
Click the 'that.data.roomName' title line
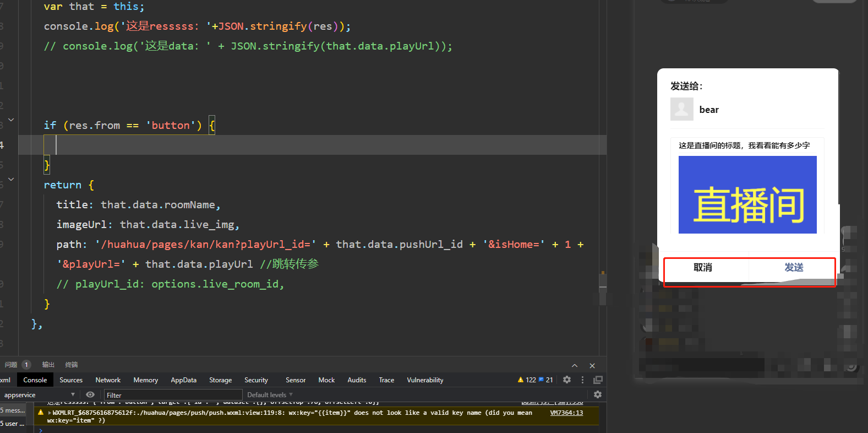point(138,205)
